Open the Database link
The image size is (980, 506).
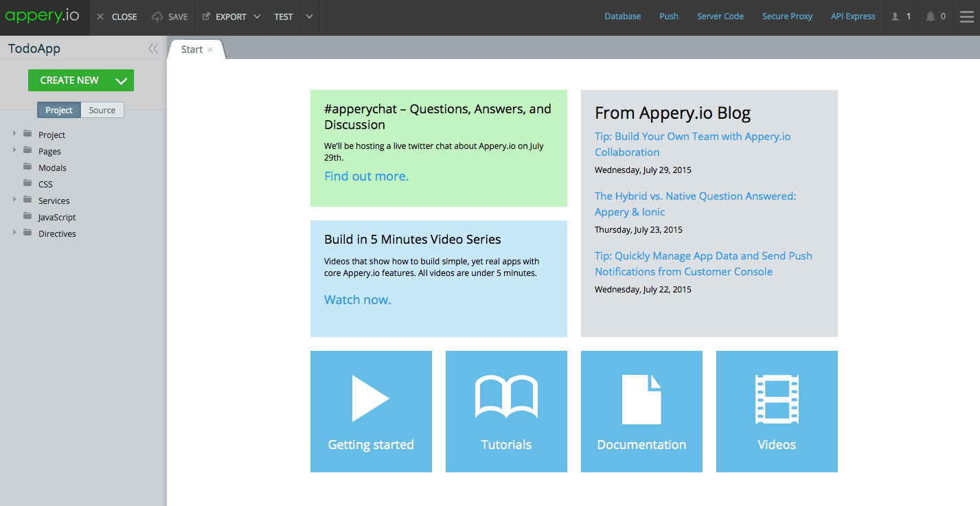pyautogui.click(x=623, y=16)
